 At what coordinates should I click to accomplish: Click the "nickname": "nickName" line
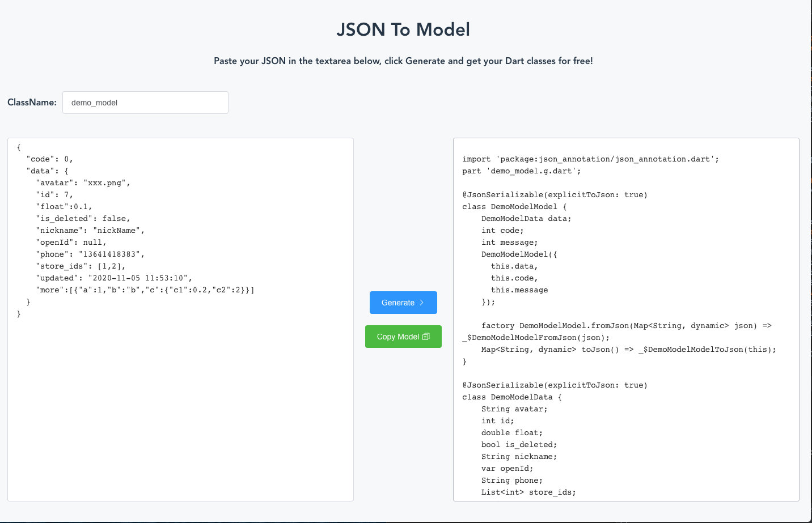tap(90, 231)
